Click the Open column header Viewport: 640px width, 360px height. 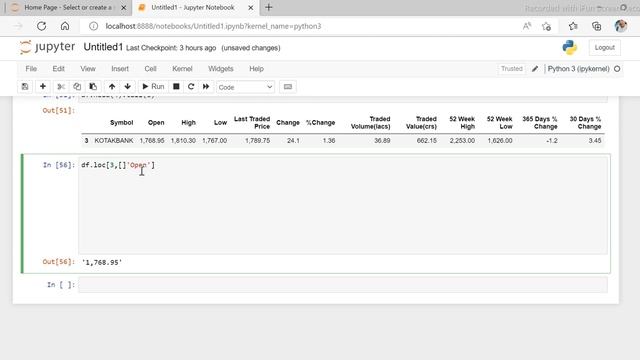(x=156, y=122)
